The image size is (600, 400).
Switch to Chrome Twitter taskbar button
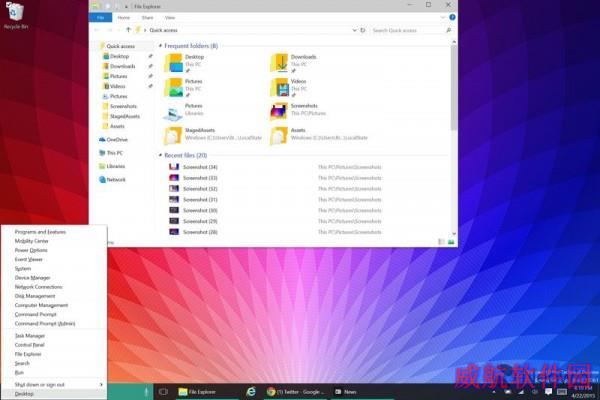coord(295,392)
